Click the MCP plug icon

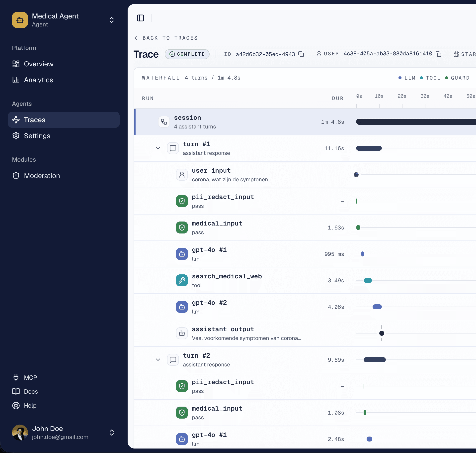pos(16,378)
